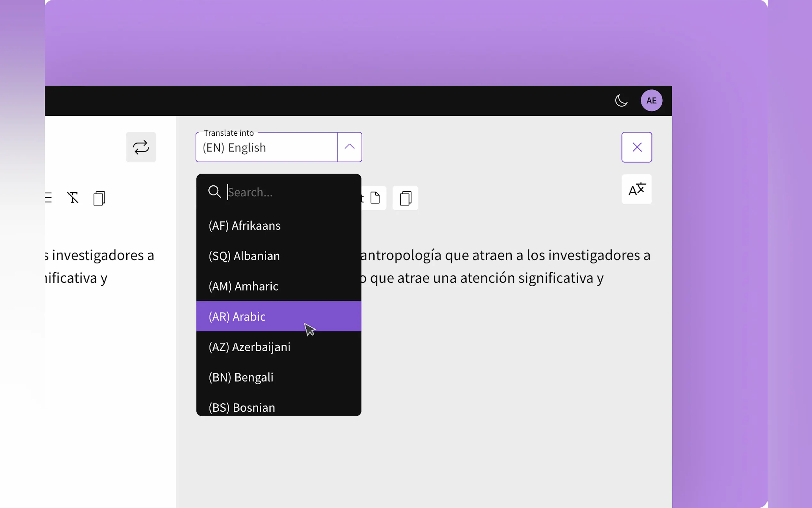Toggle dark mode with the moon icon
The height and width of the screenshot is (508, 812).
[x=621, y=100]
